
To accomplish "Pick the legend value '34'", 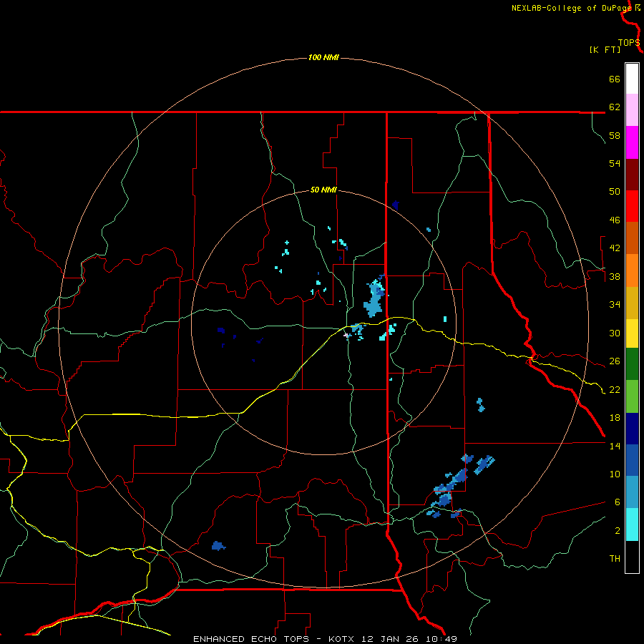I will point(615,305).
